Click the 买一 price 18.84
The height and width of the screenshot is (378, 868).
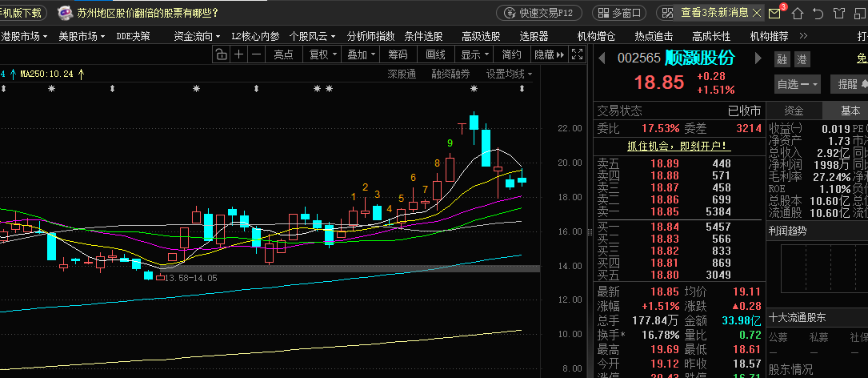[664, 227]
